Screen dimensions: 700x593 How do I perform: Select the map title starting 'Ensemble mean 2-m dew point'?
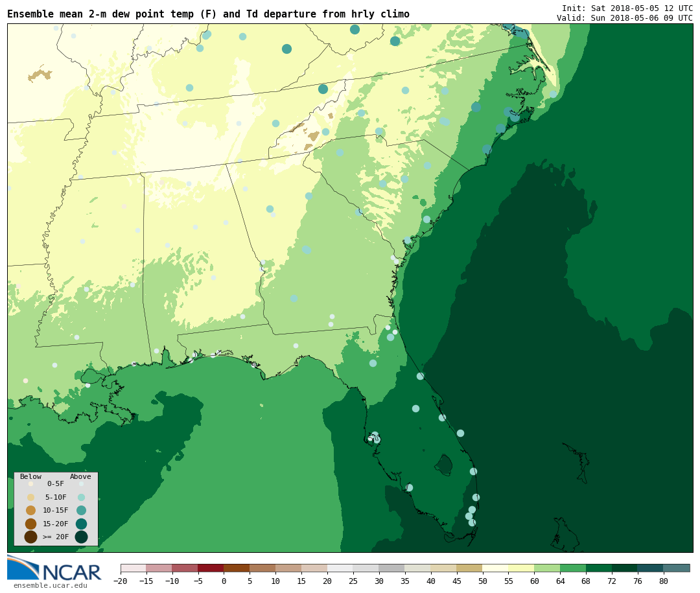coord(209,14)
